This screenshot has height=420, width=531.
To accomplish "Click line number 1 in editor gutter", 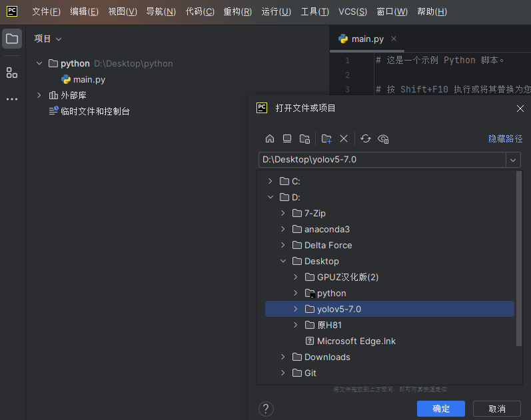I will tap(348, 61).
